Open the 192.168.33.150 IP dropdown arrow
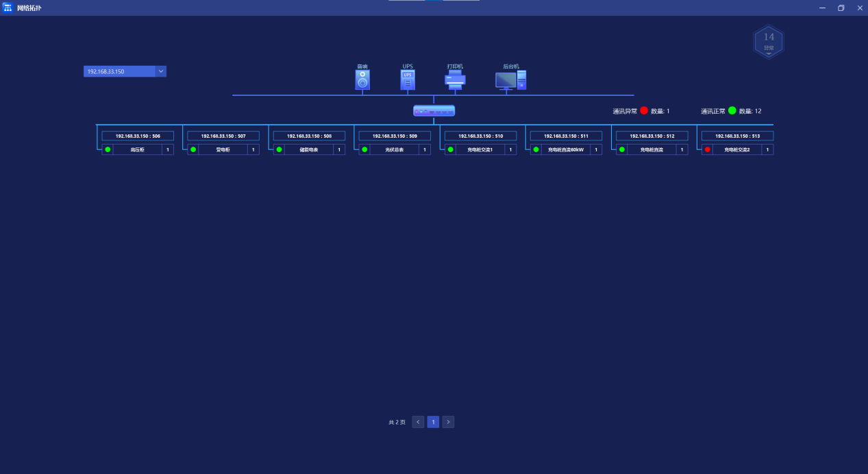This screenshot has width=868, height=474. click(x=161, y=71)
